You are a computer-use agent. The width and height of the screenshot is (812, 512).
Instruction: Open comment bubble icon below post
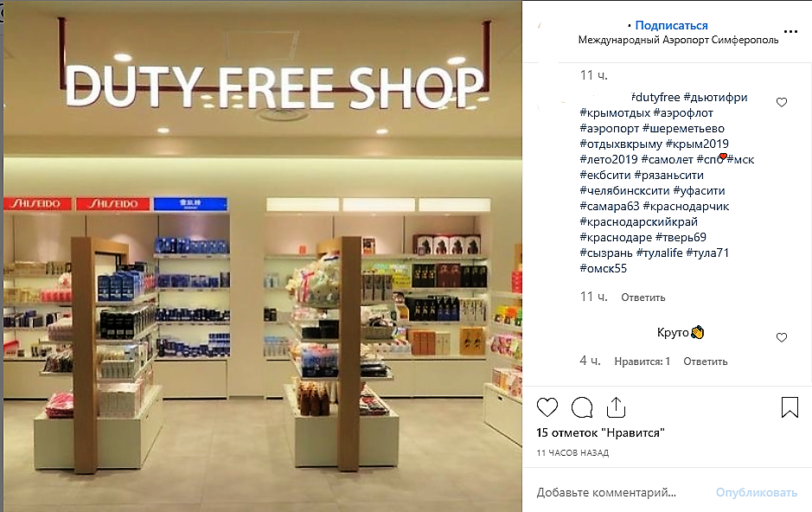(582, 407)
